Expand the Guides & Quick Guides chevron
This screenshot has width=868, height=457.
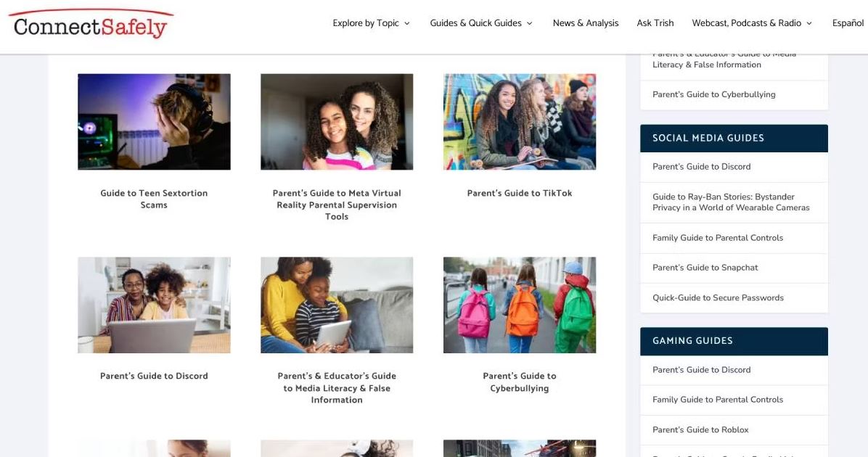click(x=529, y=23)
